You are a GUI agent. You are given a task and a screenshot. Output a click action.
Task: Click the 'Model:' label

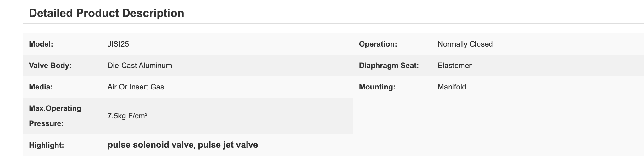click(x=41, y=44)
